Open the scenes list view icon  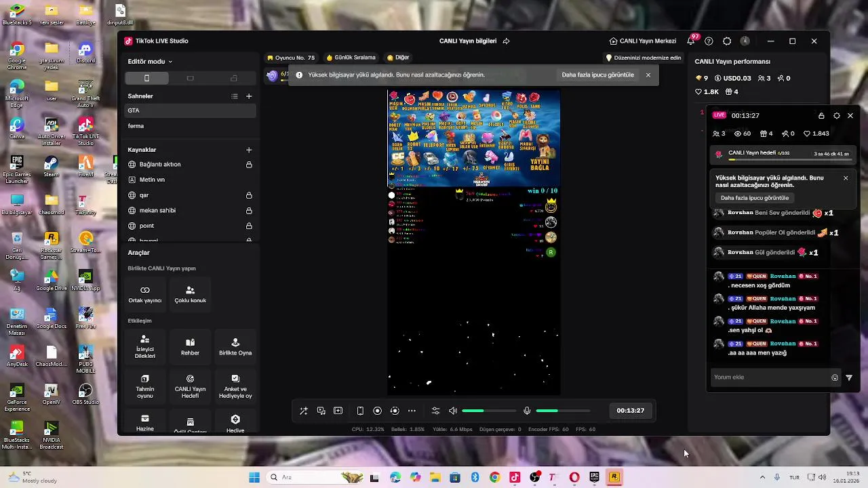(x=235, y=96)
